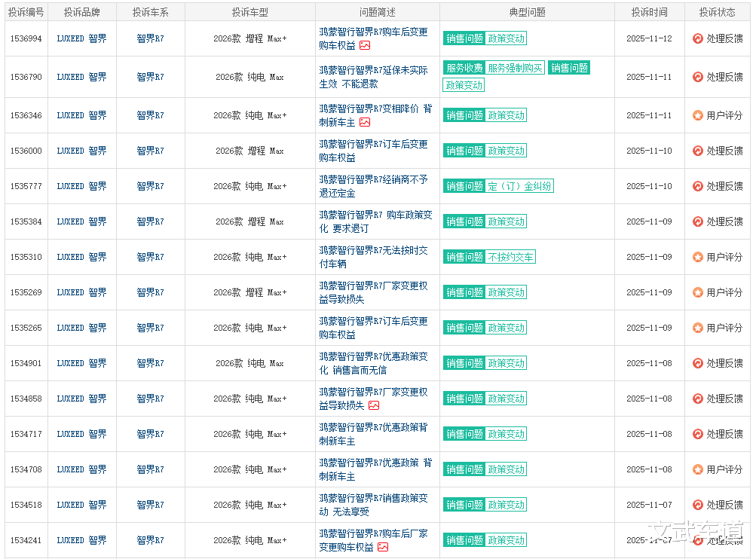Click the 用户评分 status icon for complaint 1535310
This screenshot has width=756, height=559.
click(x=698, y=257)
